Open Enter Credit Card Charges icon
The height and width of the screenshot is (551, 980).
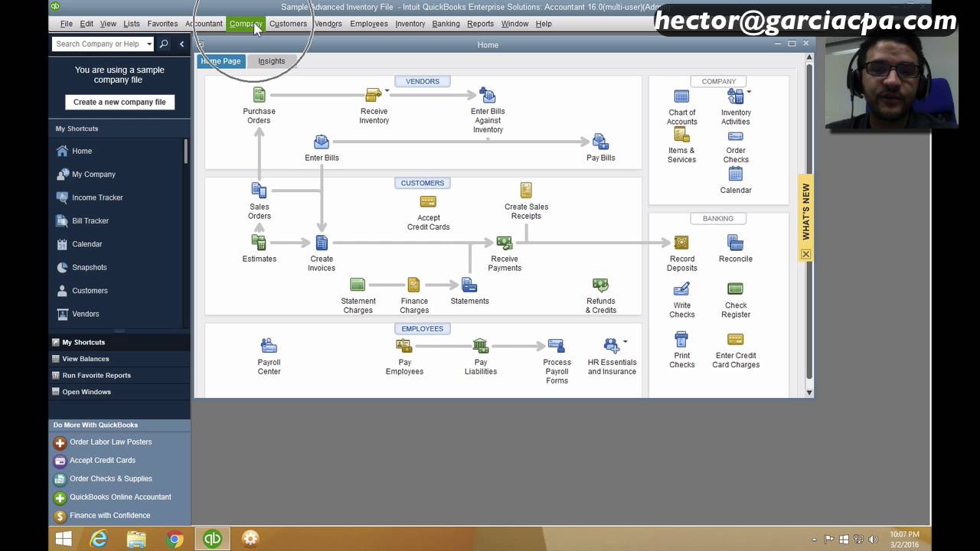point(735,339)
